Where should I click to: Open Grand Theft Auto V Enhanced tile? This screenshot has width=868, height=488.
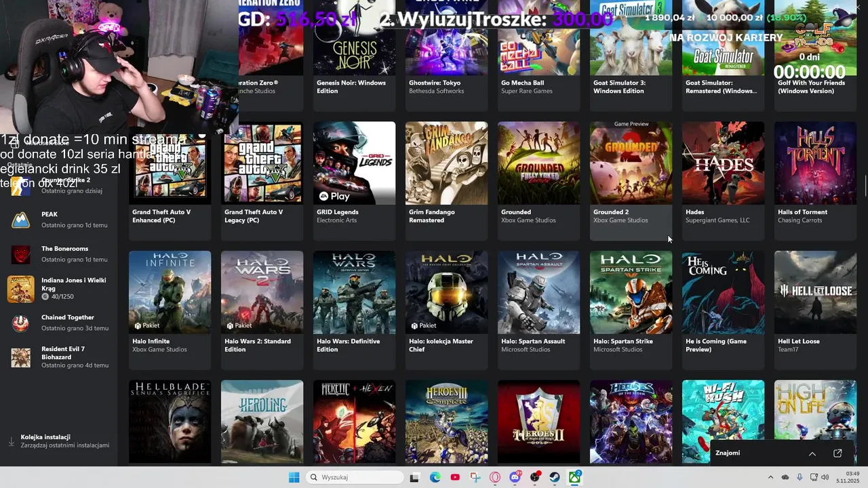point(170,180)
